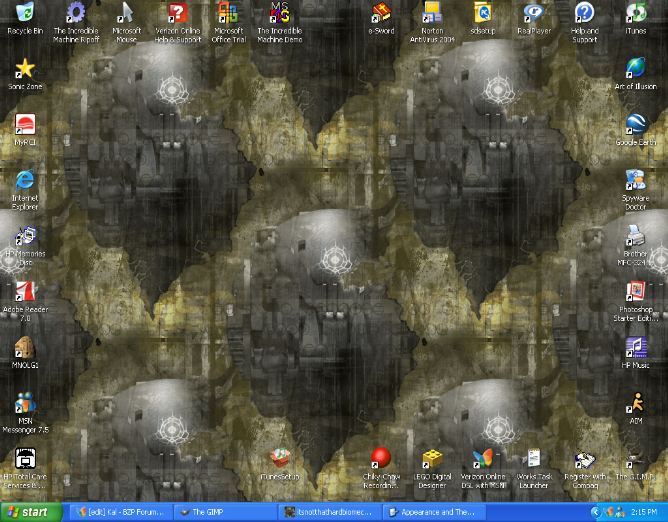Click the MNOLG1 desktop icon
Image resolution: width=668 pixels, height=522 pixels.
25,347
